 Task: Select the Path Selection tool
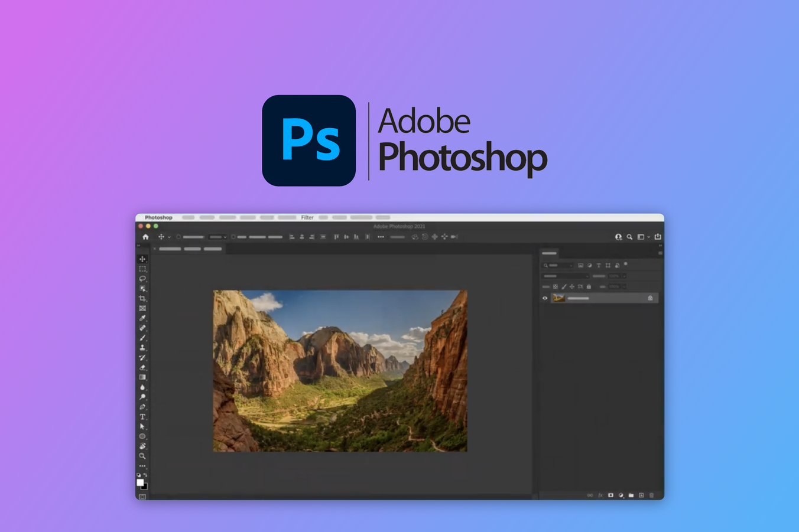click(x=142, y=426)
